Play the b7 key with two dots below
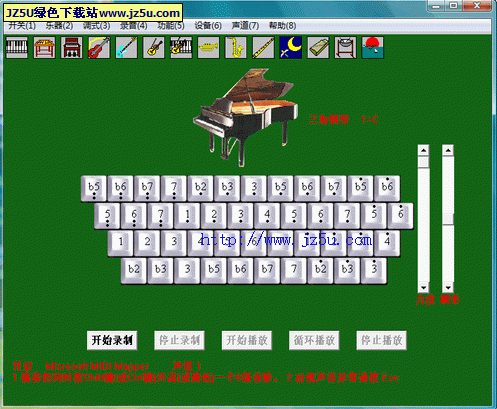Image resolution: width=497 pixels, height=409 pixels. point(147,189)
